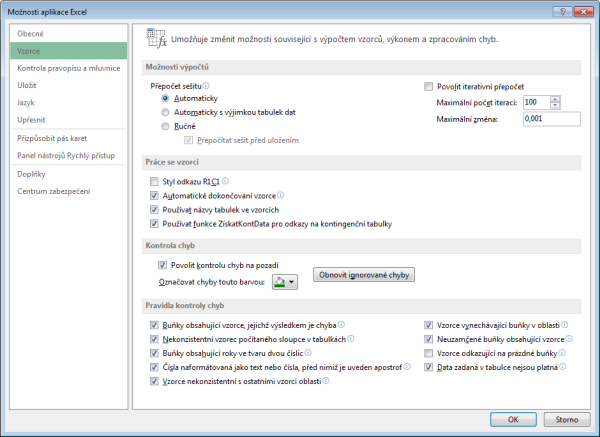Image resolution: width=600 pixels, height=437 pixels.
Task: Toggle Nekonzistentní vzorec počítaného sloupce checkbox
Action: (x=154, y=339)
